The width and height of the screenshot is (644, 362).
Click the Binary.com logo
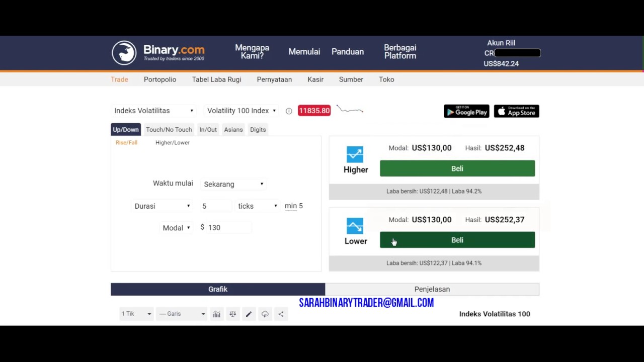click(158, 52)
